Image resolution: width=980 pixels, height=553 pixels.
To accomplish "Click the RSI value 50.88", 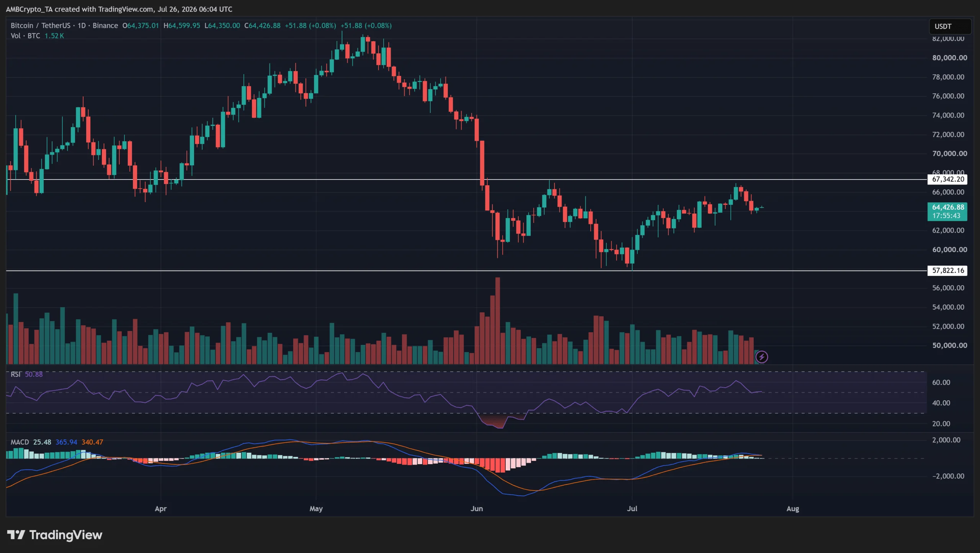I will [34, 374].
